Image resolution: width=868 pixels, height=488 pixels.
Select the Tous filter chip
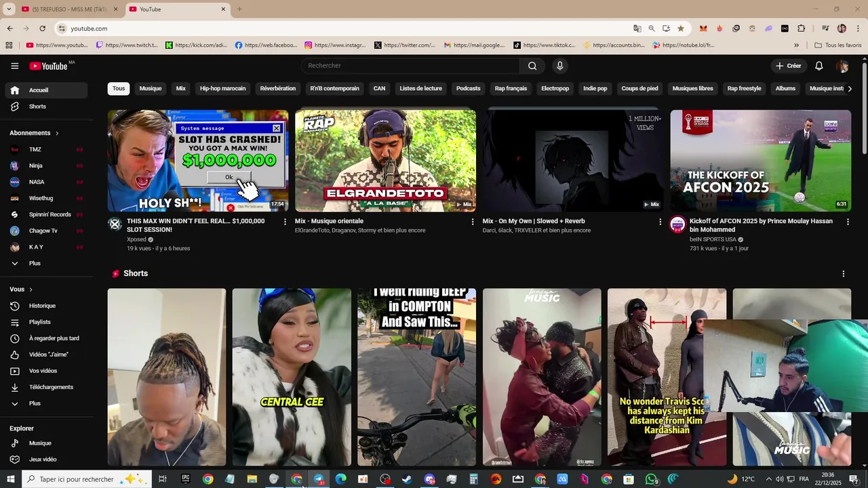119,89
